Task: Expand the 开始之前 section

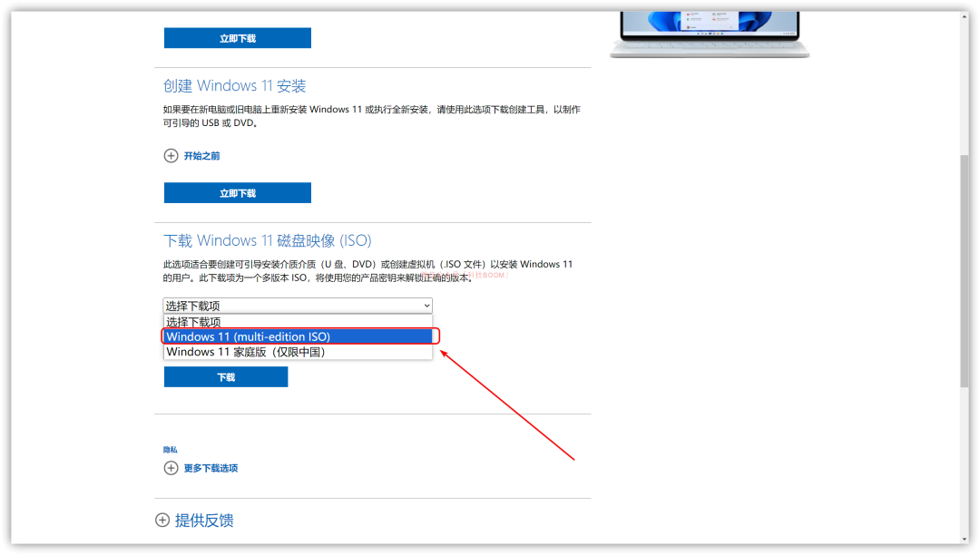Action: click(x=201, y=156)
